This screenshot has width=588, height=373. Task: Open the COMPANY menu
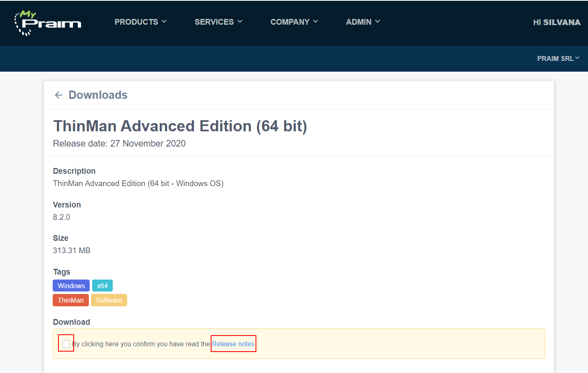click(294, 22)
